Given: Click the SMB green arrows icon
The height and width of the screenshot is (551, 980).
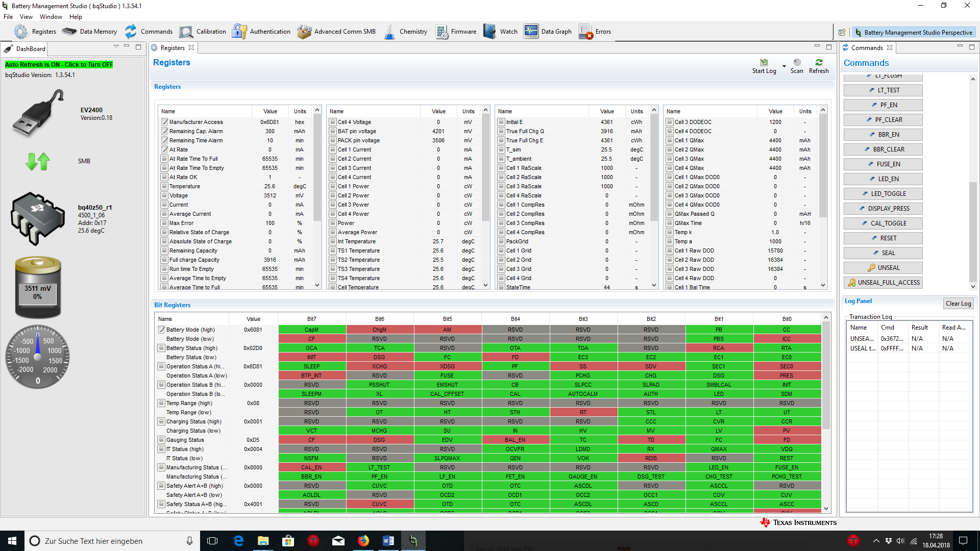Looking at the screenshot, I should (x=37, y=161).
